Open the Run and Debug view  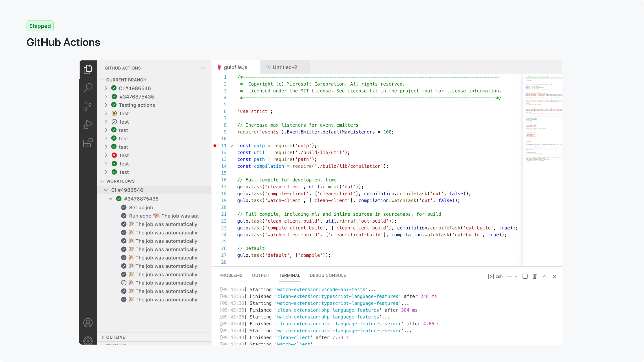(x=88, y=124)
